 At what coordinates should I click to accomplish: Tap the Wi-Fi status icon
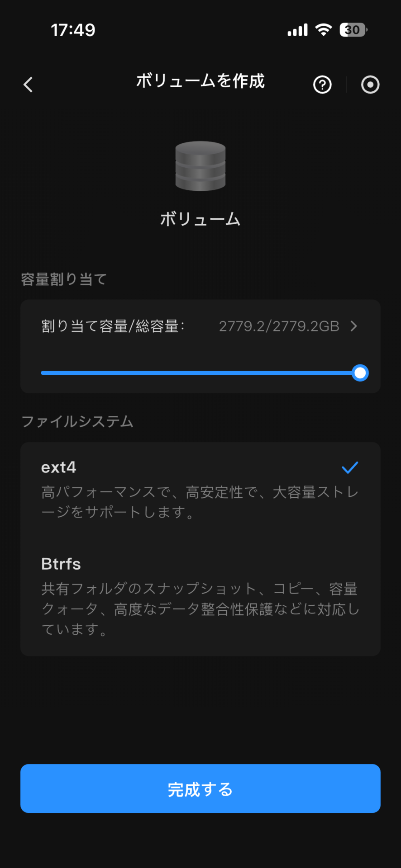click(x=324, y=30)
